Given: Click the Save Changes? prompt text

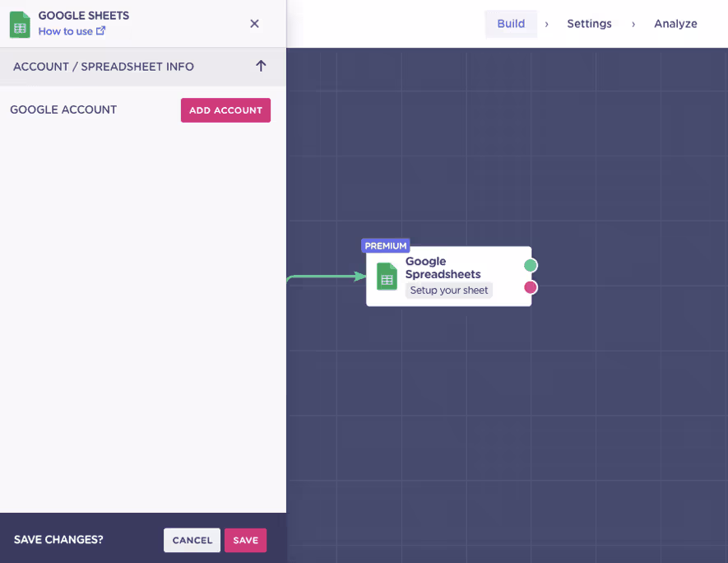Looking at the screenshot, I should [x=58, y=540].
